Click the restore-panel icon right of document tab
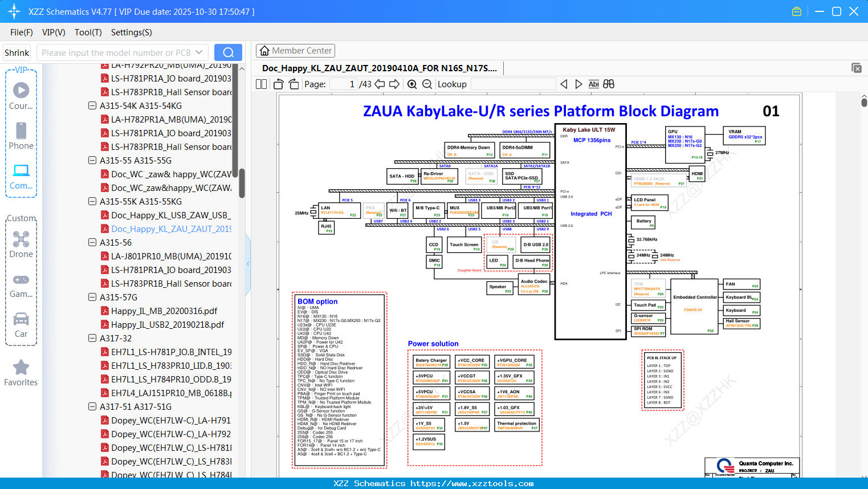Image resolution: width=868 pixels, height=489 pixels. coord(857,68)
